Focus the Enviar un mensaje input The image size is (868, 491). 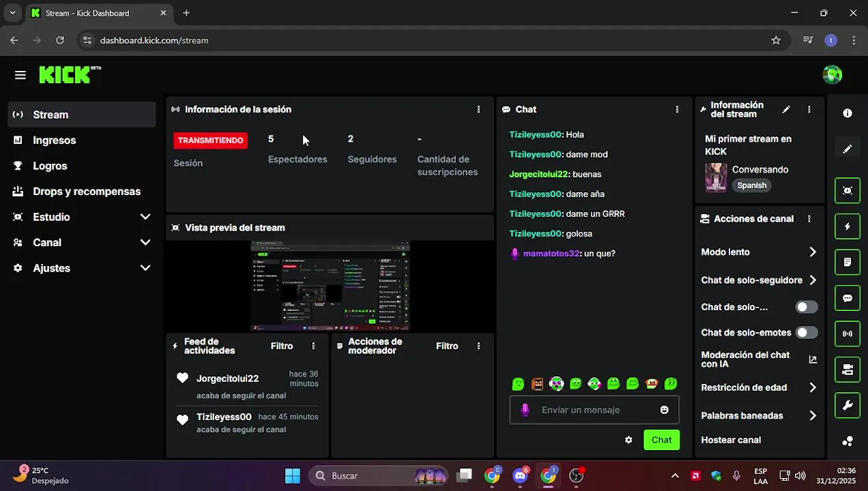[x=594, y=410]
